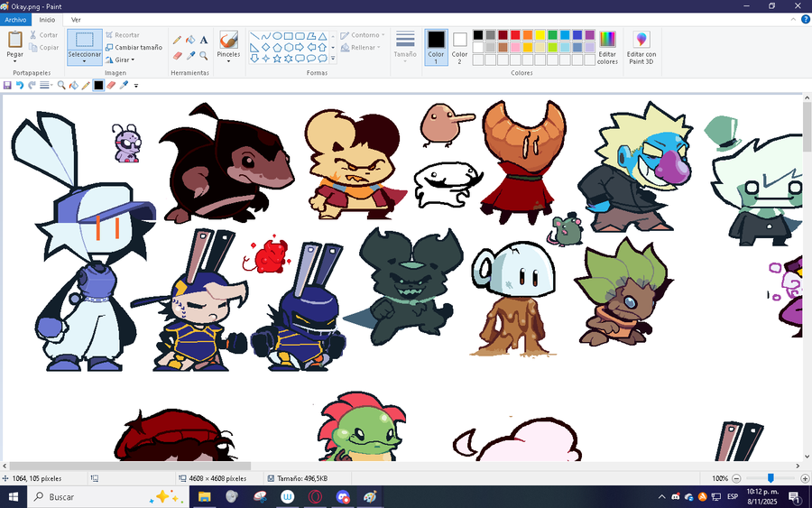Click quick access magnifier icon

point(61,86)
